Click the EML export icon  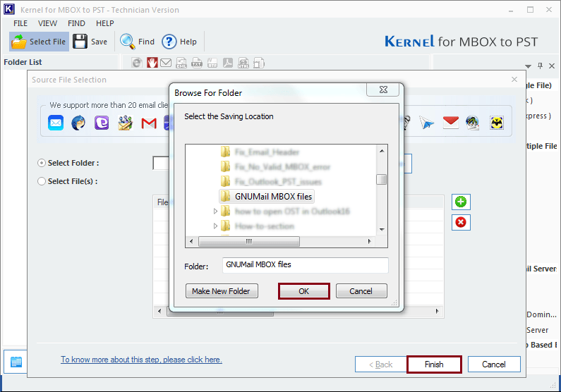click(x=181, y=63)
